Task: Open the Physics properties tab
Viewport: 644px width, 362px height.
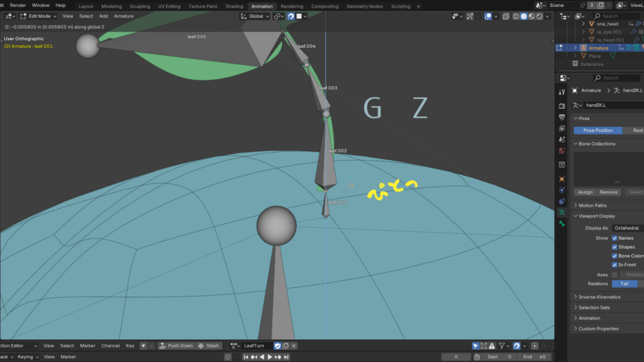Action: tap(562, 190)
